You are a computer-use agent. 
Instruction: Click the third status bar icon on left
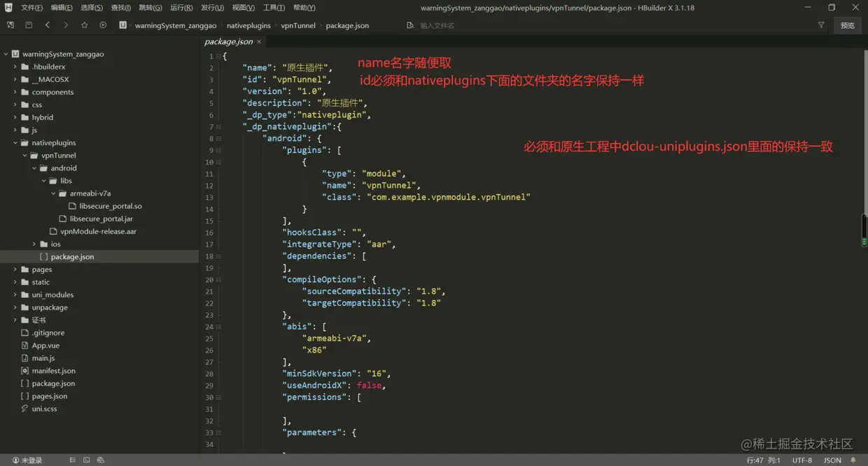point(101,460)
